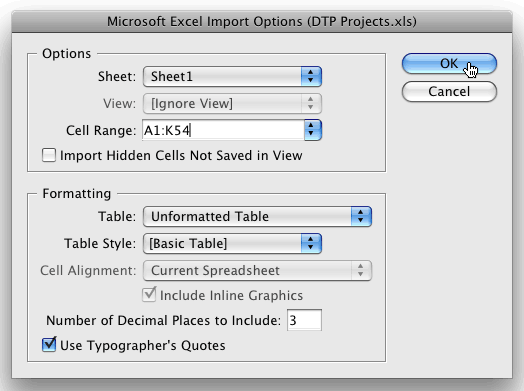This screenshot has width=524, height=391.
Task: Click the Number of Decimal Places field
Action: pos(304,320)
